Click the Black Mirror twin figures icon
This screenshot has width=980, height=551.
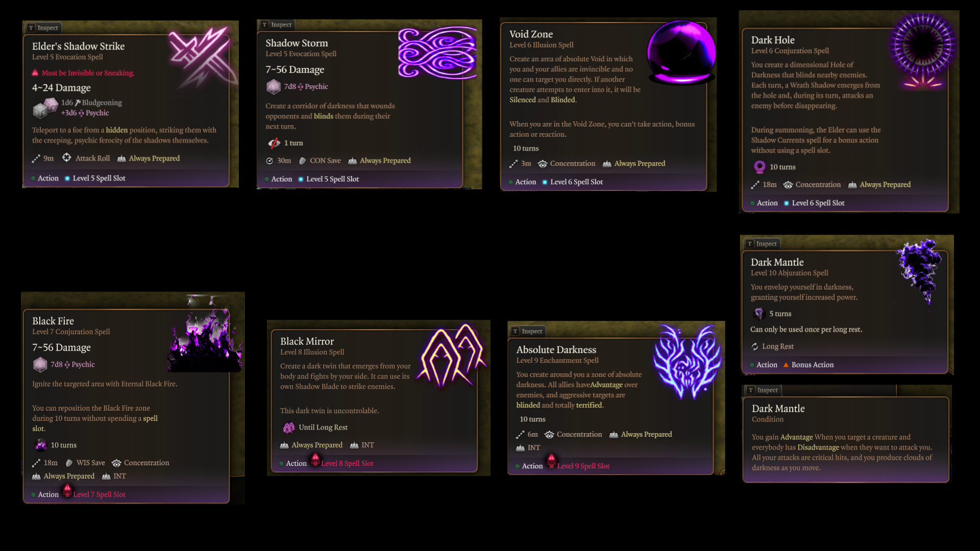451,356
